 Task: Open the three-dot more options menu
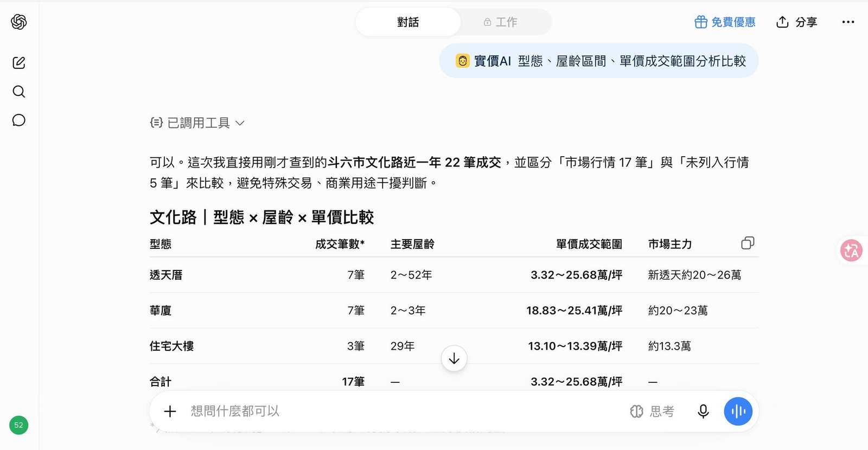(848, 22)
